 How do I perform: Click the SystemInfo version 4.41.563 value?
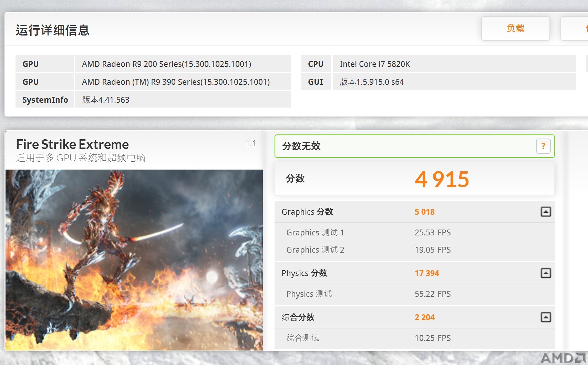[183, 100]
